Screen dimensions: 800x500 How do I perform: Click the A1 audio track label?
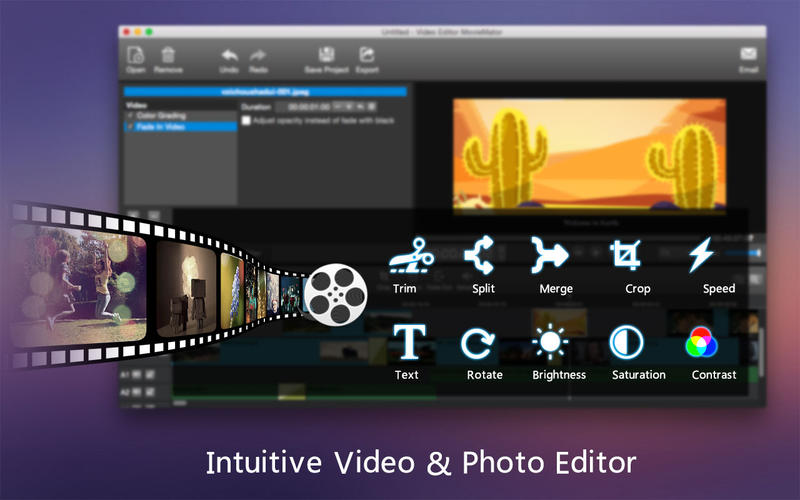click(125, 374)
